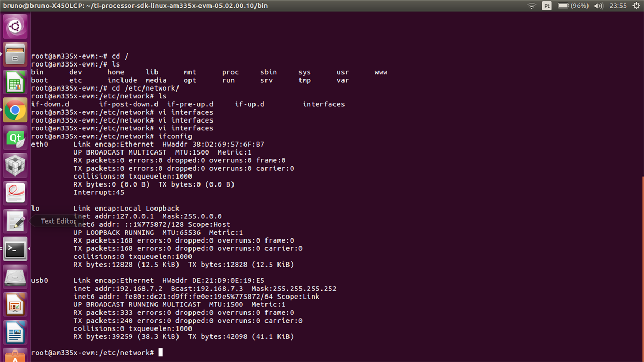Click the terminal cursor at the last prompt
Image resolution: width=644 pixels, height=362 pixels.
(x=160, y=353)
